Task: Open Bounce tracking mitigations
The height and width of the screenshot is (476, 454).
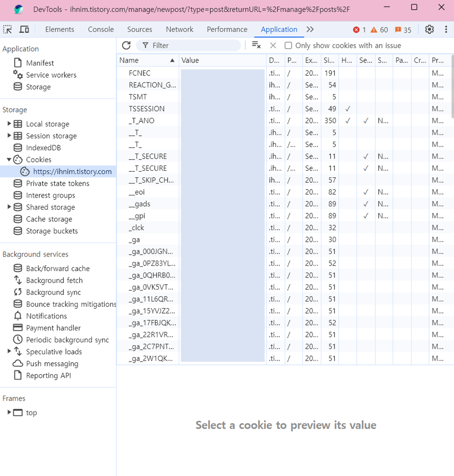Action: click(65, 304)
